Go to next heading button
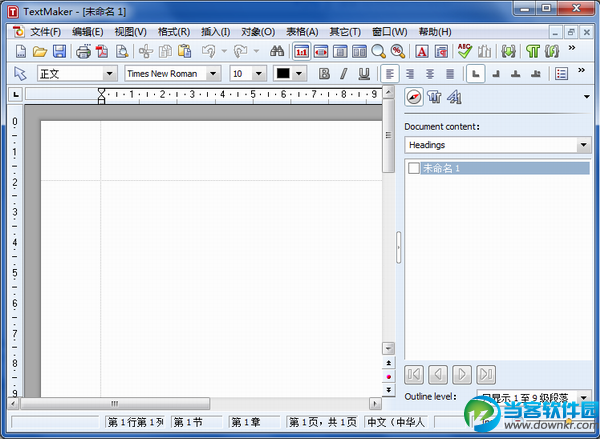Image resolution: width=600 pixels, height=439 pixels. (x=462, y=374)
